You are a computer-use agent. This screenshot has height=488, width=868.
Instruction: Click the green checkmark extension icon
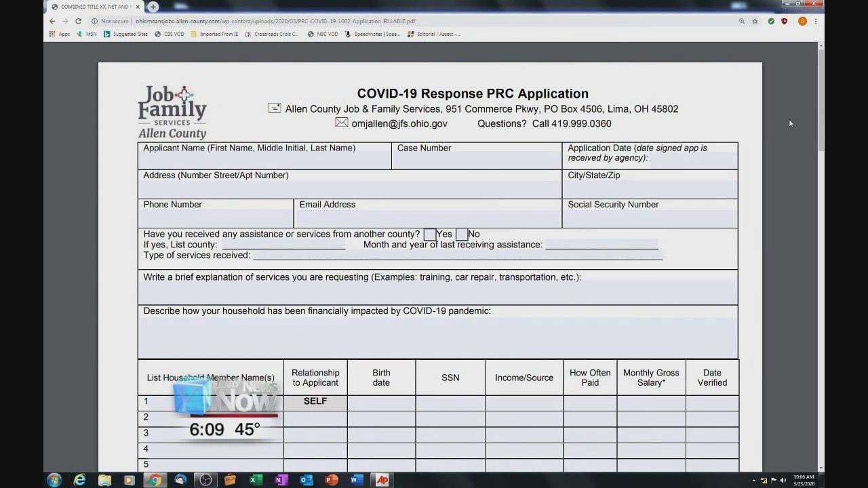[x=771, y=21]
